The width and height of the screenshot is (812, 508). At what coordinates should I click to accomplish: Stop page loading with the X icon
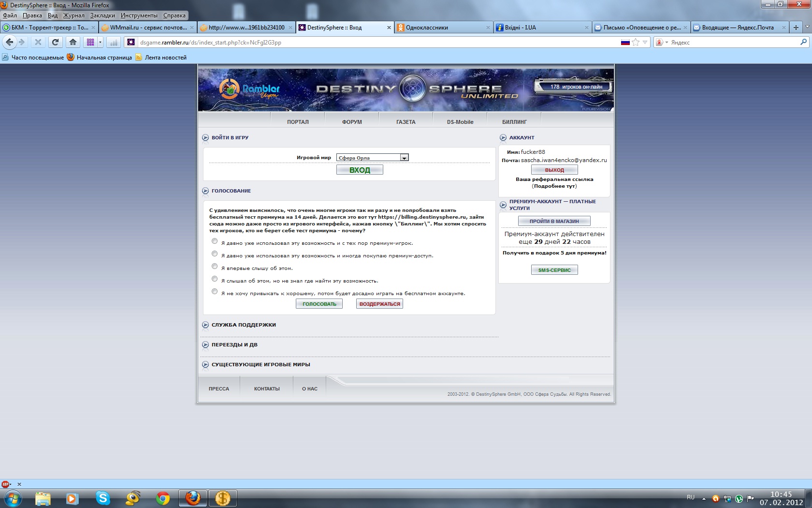coord(38,42)
